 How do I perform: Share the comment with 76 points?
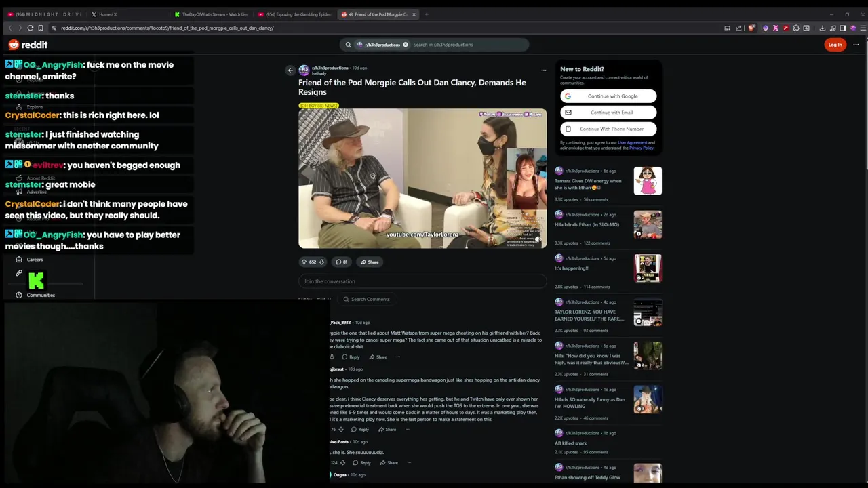pyautogui.click(x=387, y=429)
